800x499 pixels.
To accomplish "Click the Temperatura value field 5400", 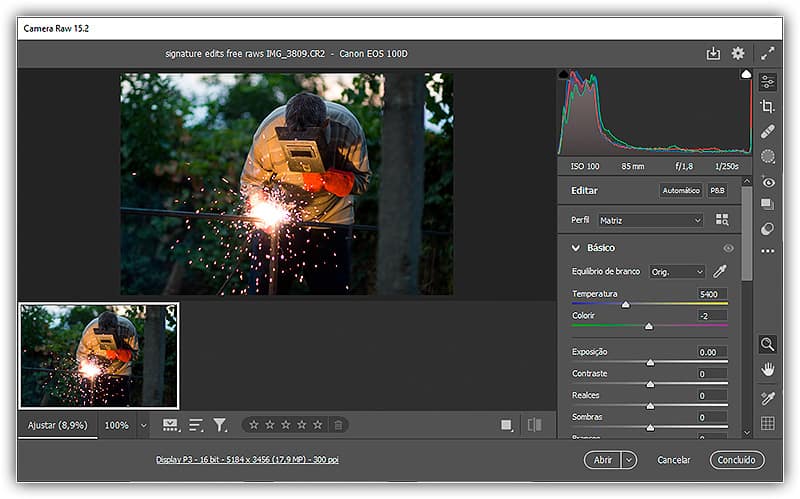I will (x=712, y=294).
